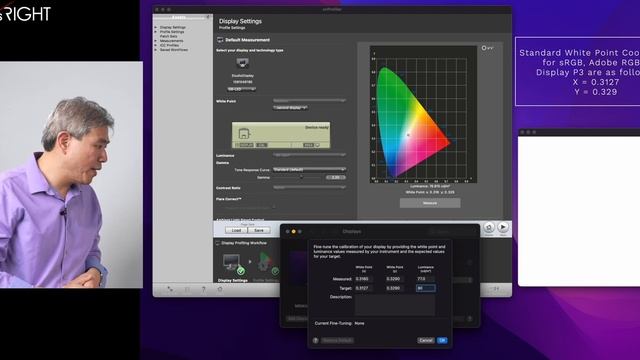Click the help button in fine-tune dialog
Viewport: 640px width, 360px height.
tap(316, 340)
